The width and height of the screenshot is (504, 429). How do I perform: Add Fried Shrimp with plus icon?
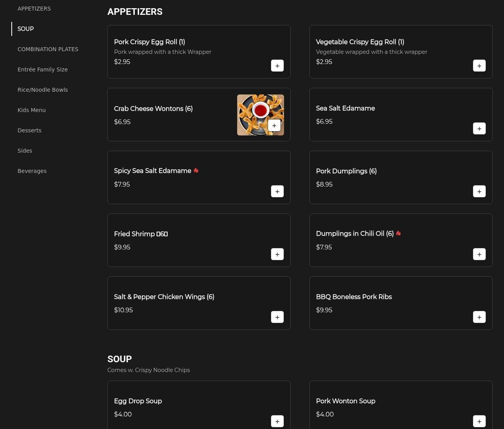click(277, 254)
